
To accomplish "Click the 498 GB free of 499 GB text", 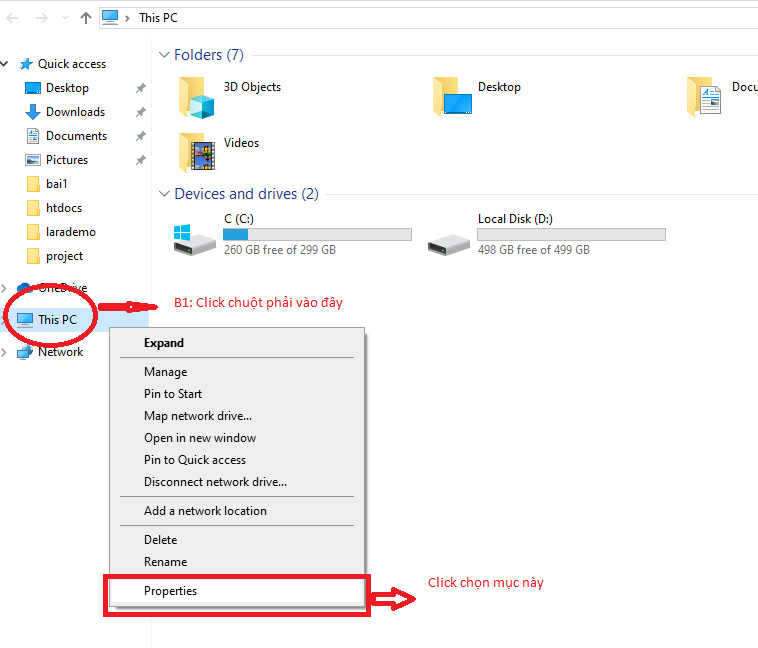I will pyautogui.click(x=534, y=250).
